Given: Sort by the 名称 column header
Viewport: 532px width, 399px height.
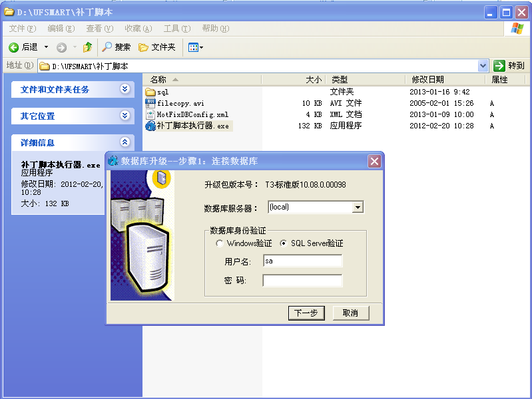Looking at the screenshot, I should coord(202,80).
